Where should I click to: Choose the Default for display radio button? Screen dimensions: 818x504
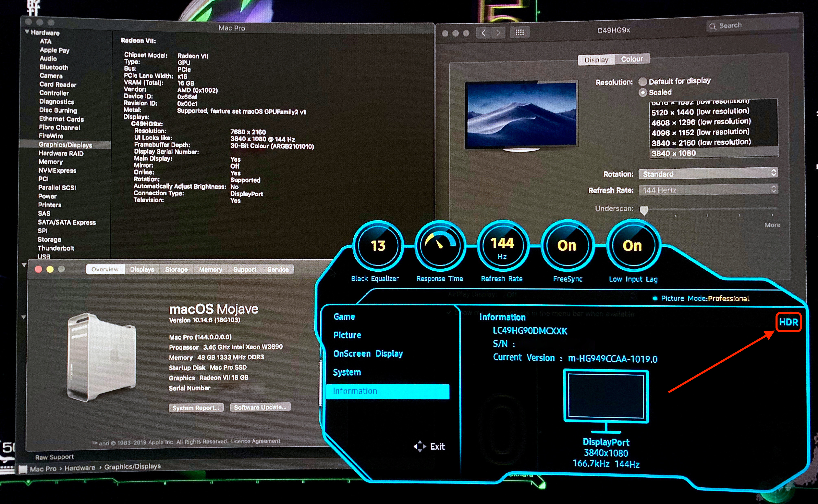click(643, 82)
